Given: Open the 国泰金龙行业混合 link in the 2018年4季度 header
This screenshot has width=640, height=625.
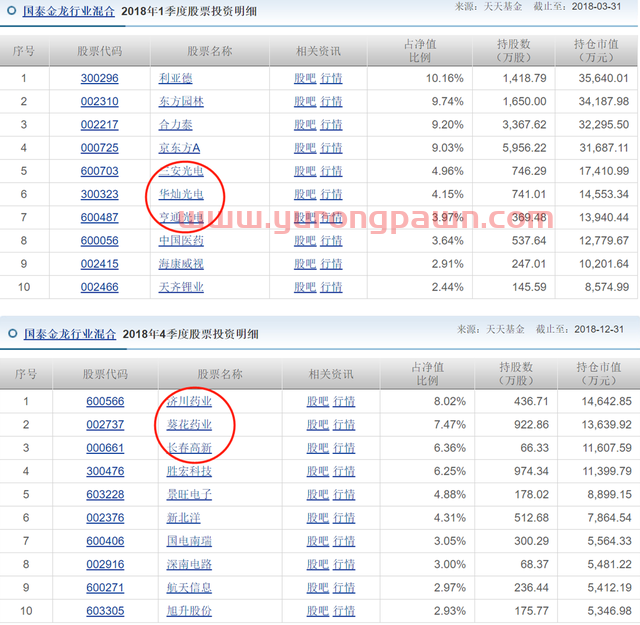Looking at the screenshot, I should coord(70,334).
